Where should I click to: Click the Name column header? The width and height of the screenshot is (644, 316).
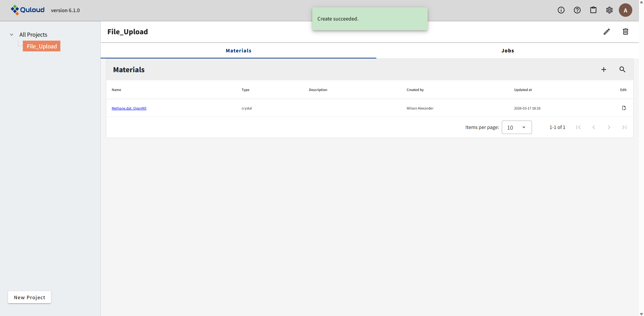click(x=116, y=90)
